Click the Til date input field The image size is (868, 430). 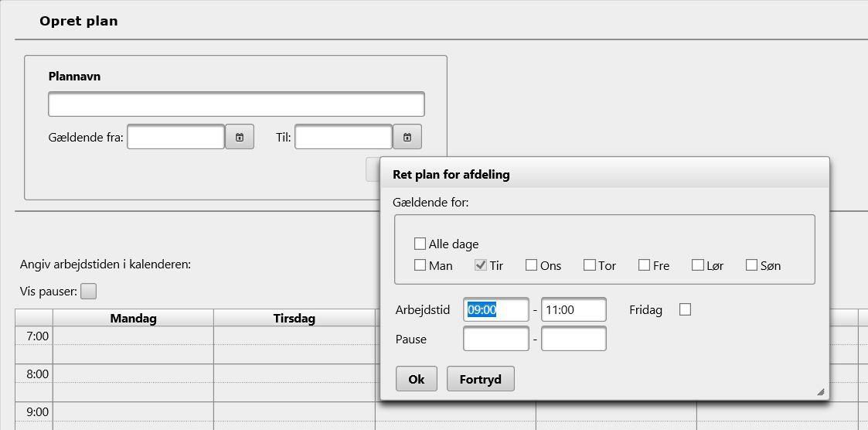(344, 137)
